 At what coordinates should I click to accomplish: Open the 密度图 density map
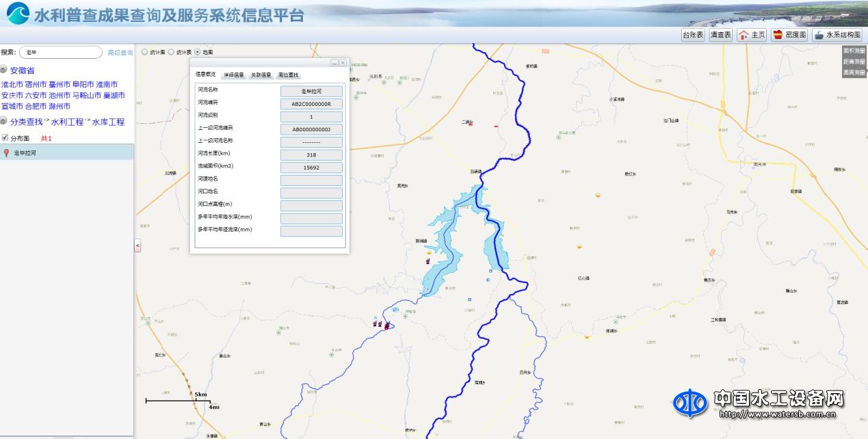click(x=789, y=35)
